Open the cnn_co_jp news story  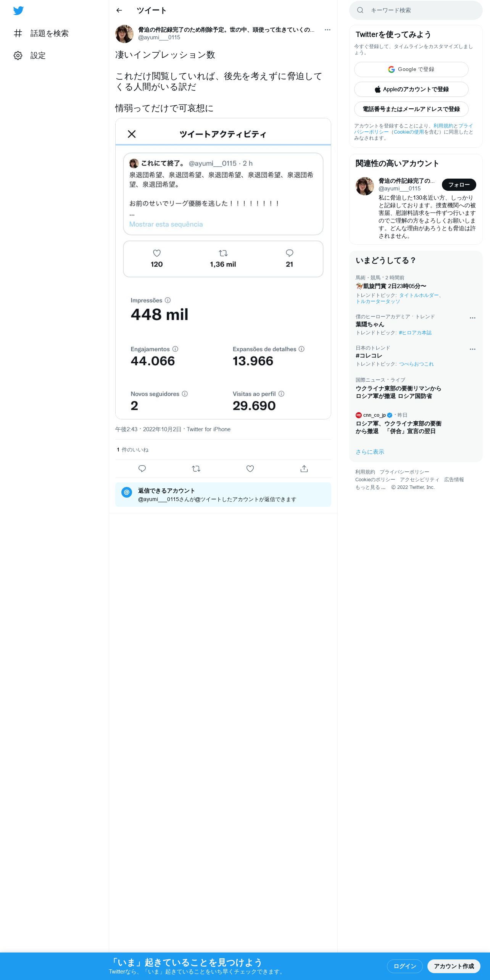[398, 427]
